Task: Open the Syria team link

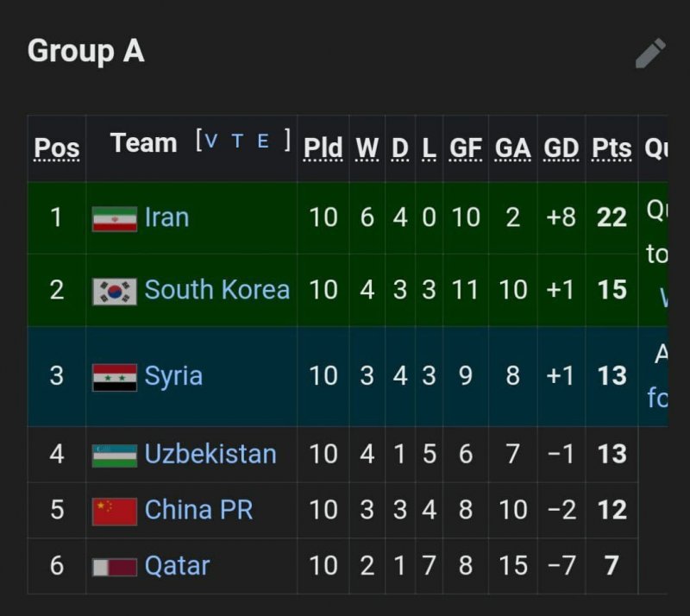Action: [173, 376]
